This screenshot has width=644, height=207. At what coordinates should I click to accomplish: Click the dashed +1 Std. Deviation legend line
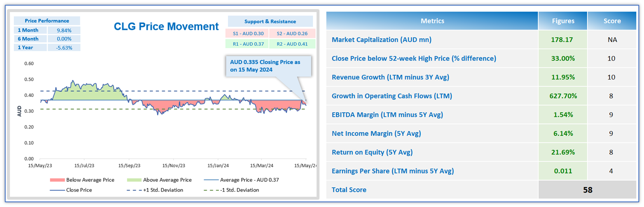click(x=133, y=190)
